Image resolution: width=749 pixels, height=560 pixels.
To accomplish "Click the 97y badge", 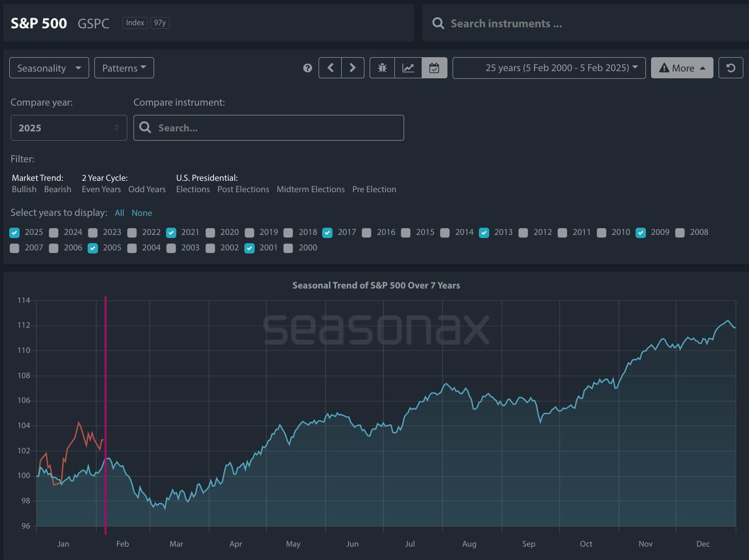I will click(x=160, y=23).
